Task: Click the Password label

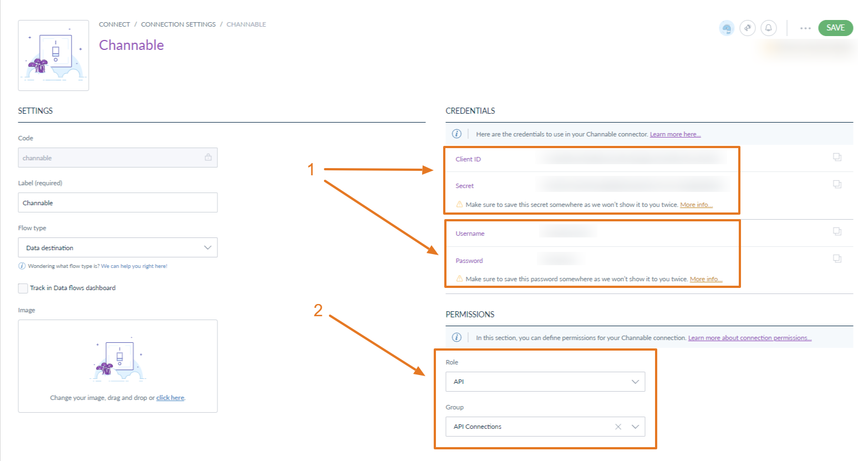Action: (x=469, y=261)
